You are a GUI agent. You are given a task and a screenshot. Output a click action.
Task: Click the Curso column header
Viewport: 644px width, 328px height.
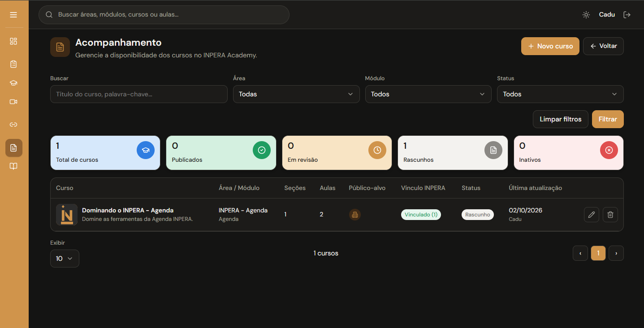click(x=65, y=188)
